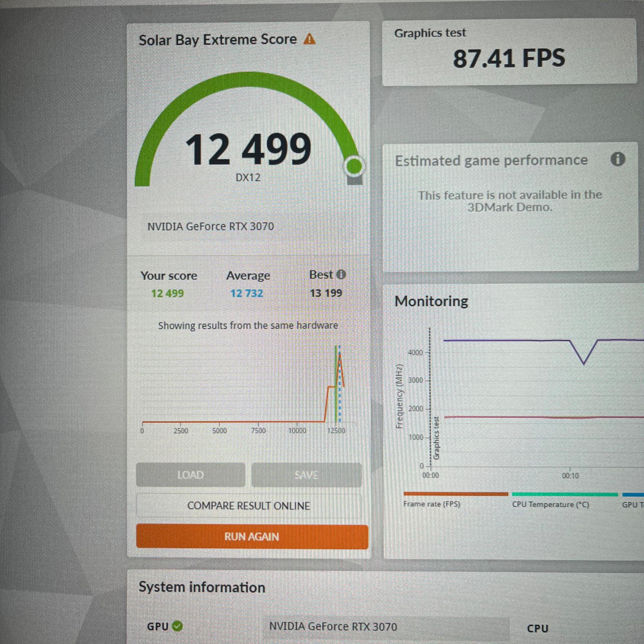Click the DX12 label under the score
Viewport: 644px width, 644px height.
(248, 177)
